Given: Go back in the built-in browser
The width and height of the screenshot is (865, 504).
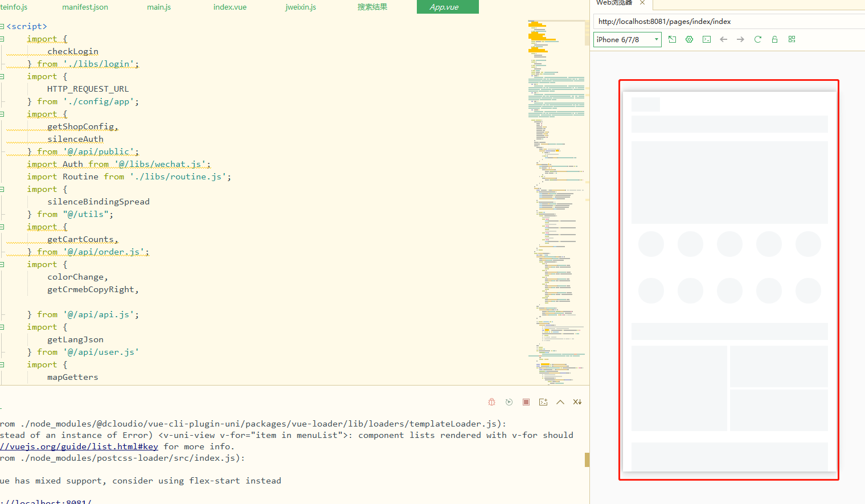Looking at the screenshot, I should (724, 39).
